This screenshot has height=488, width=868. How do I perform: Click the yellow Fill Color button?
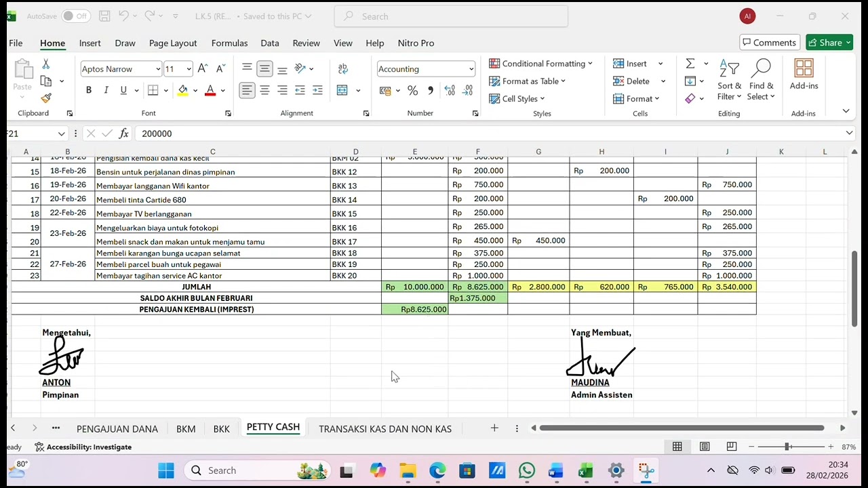click(182, 90)
